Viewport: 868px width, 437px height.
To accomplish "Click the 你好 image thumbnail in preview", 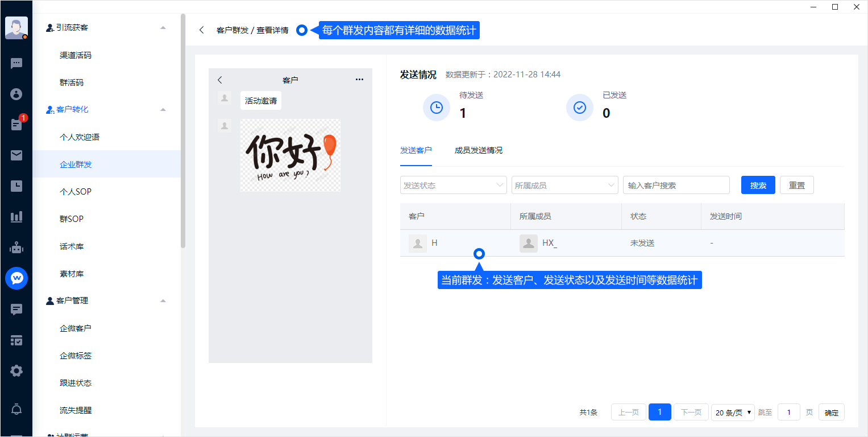I will coord(290,155).
